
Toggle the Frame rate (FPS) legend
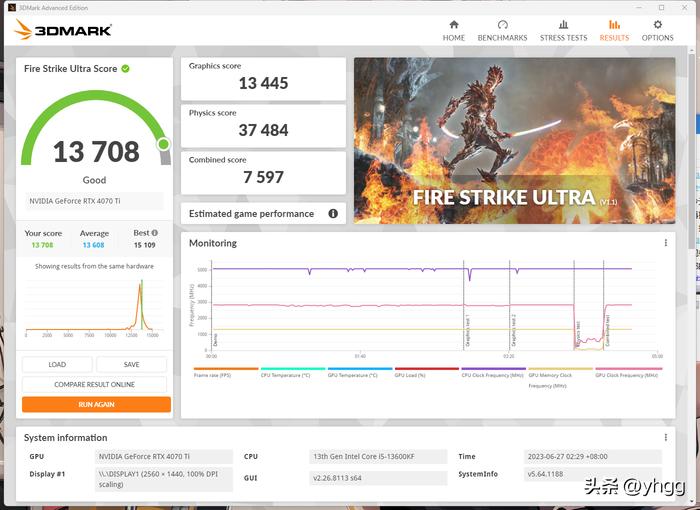(226, 372)
